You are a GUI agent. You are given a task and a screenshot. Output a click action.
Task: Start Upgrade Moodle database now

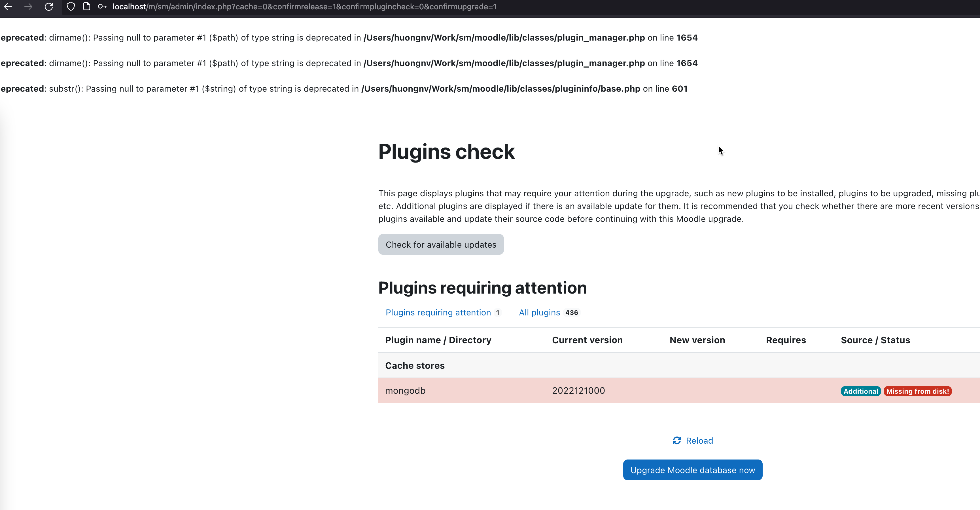(x=692, y=470)
